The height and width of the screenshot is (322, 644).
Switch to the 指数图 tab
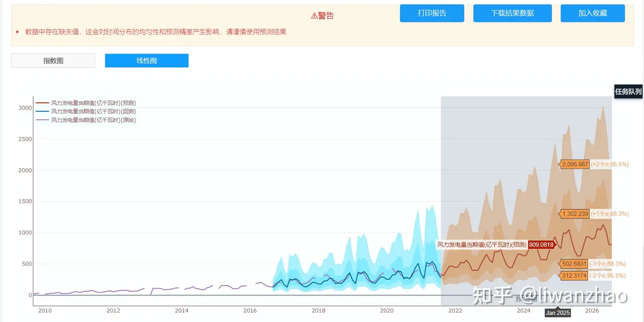tap(53, 61)
